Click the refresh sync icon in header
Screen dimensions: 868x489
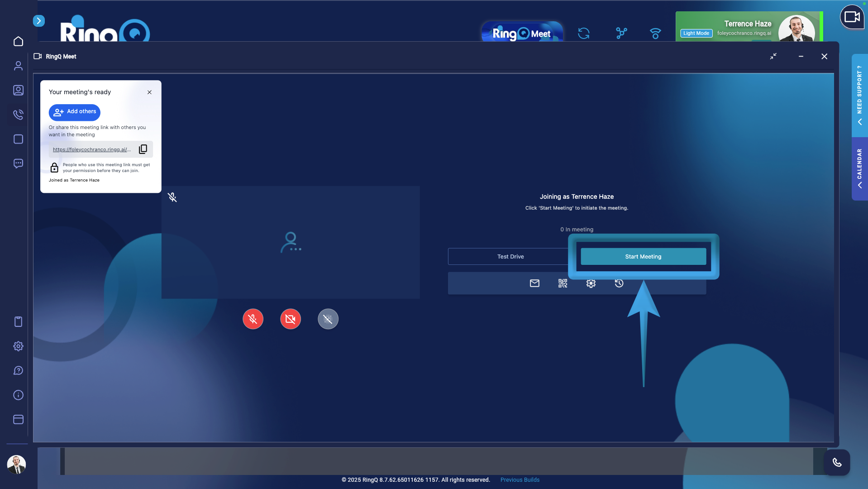coord(584,33)
